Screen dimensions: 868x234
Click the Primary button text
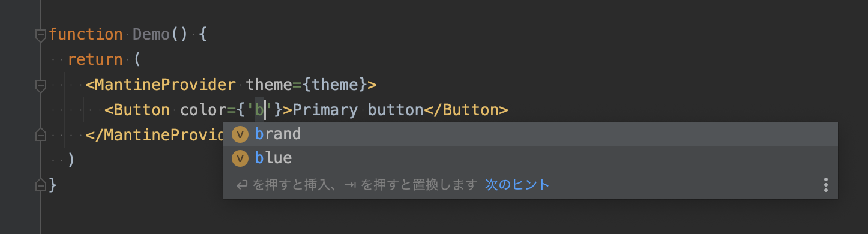[358, 110]
